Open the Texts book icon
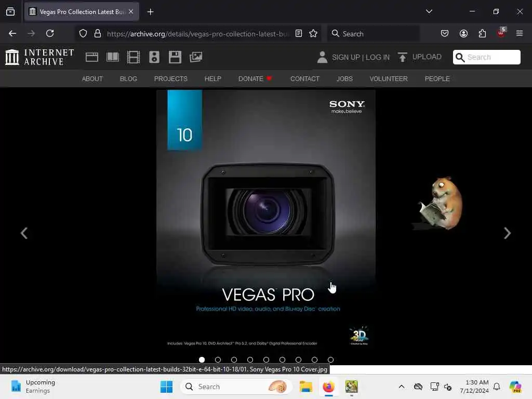This screenshot has width=532, height=399. 113,57
